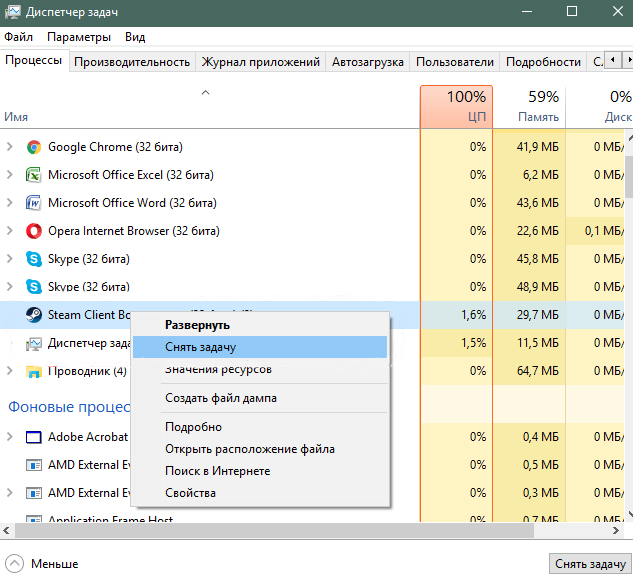The image size is (633, 583).
Task: Expand the Google Chrome process group
Action: tap(11, 147)
